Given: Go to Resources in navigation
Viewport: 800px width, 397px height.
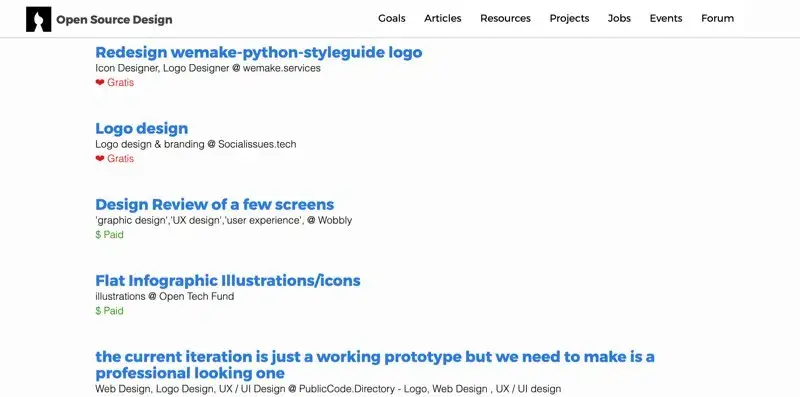Looking at the screenshot, I should 506,18.
